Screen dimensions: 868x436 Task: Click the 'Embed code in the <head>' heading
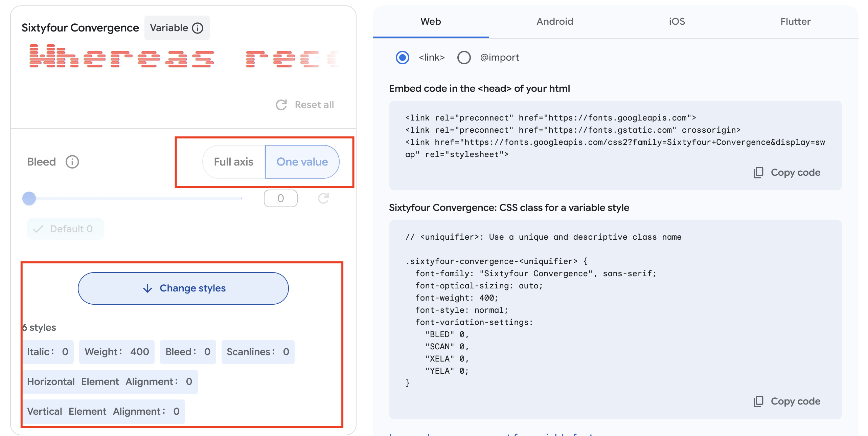(479, 89)
